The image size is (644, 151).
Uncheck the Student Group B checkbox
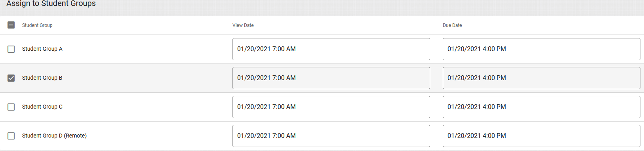11,78
